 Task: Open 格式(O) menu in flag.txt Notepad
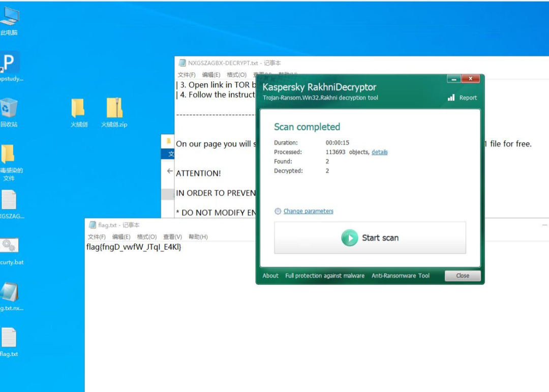pos(147,237)
